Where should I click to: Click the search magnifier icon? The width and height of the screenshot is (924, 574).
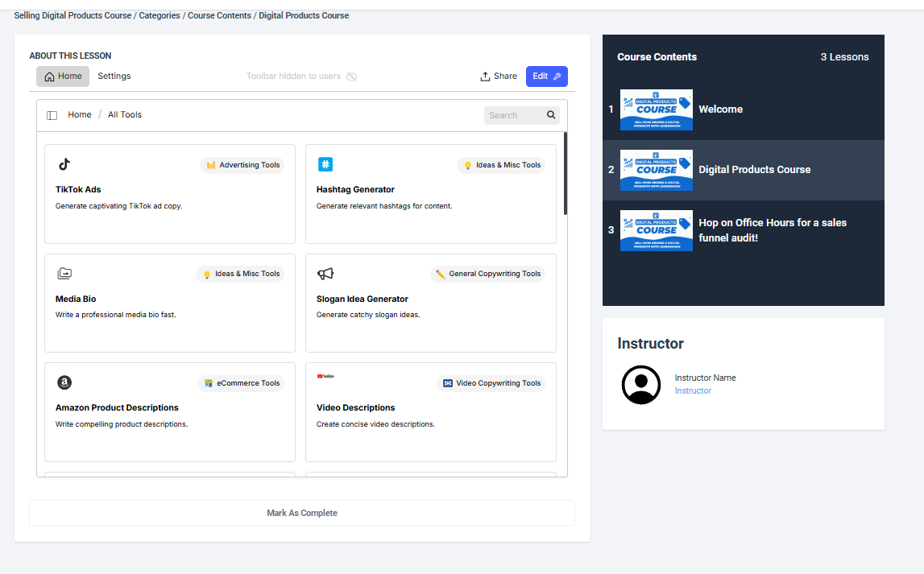coord(551,115)
